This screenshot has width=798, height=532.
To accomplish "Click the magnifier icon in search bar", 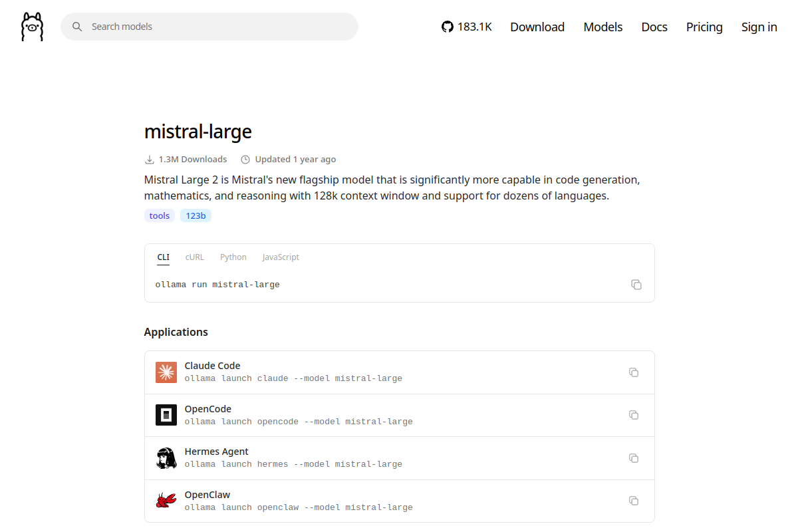I will tap(77, 27).
